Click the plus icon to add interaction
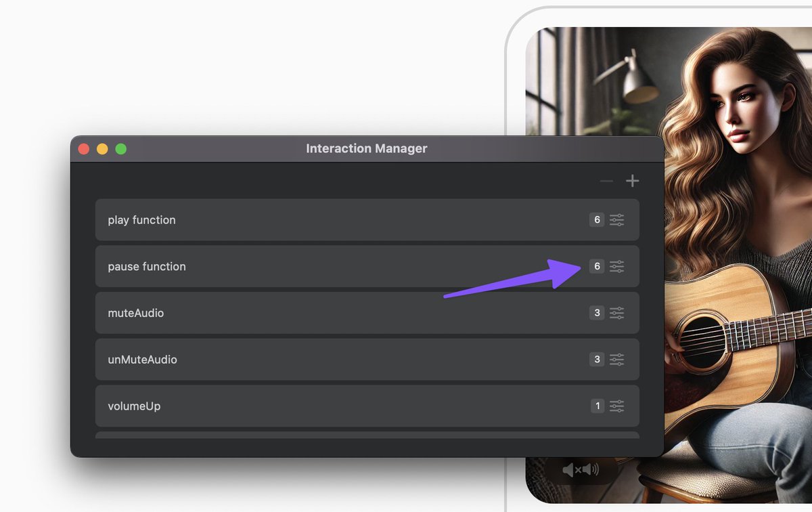Image resolution: width=812 pixels, height=512 pixels. tap(632, 180)
